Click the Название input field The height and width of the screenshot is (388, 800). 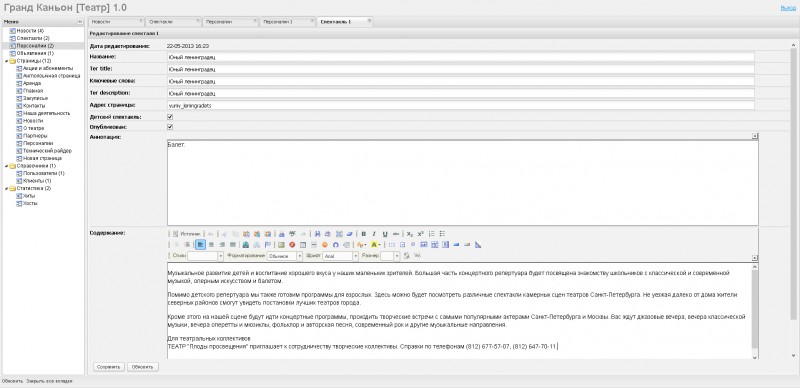[x=461, y=57]
